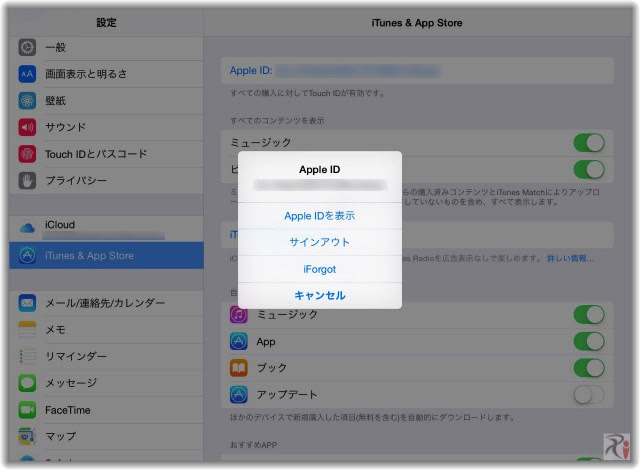Tap the App Store icon beside App
The height and width of the screenshot is (470, 640).
pyautogui.click(x=239, y=341)
